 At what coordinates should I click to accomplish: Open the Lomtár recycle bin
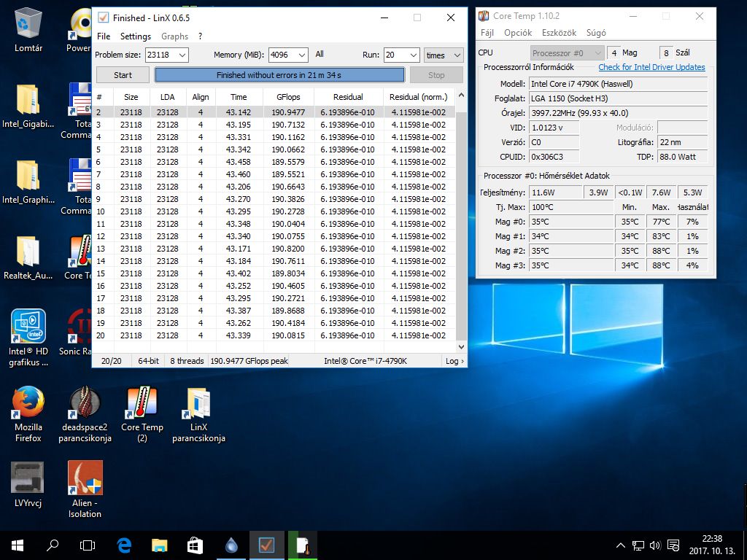28,24
